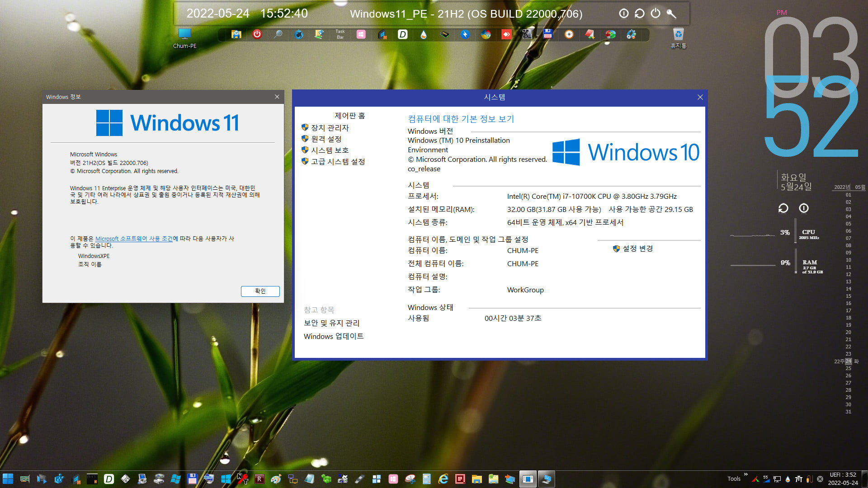Click the Tools toolbar label on taskbar
This screenshot has height=488, width=868.
click(x=734, y=479)
